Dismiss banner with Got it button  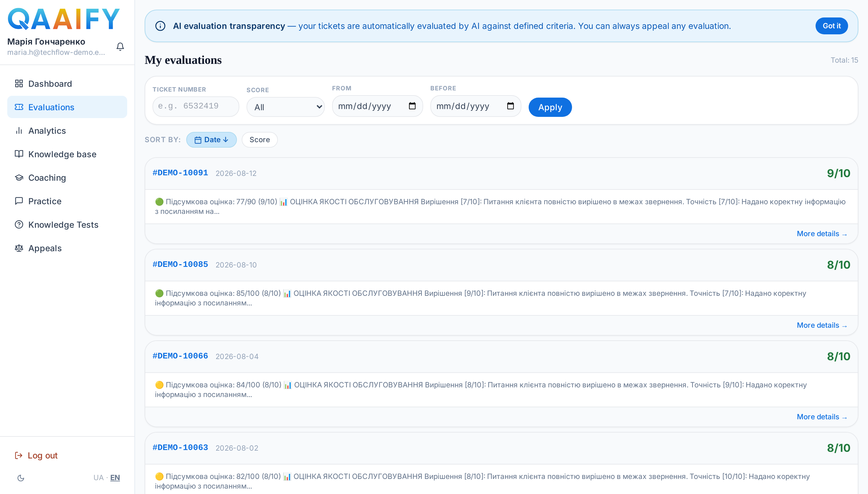[831, 26]
